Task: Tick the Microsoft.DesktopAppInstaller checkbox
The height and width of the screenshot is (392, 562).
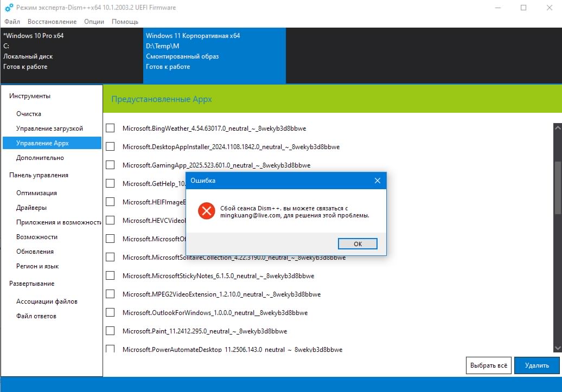Action: pos(110,146)
